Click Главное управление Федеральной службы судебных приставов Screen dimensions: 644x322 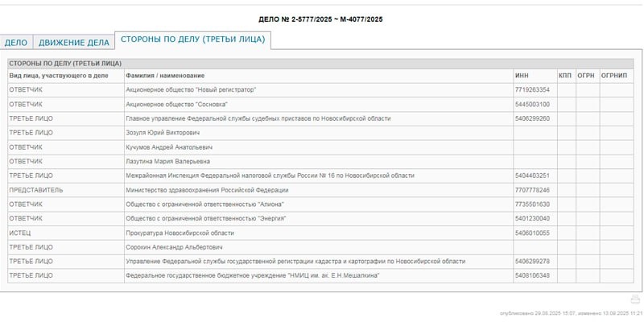pos(258,118)
